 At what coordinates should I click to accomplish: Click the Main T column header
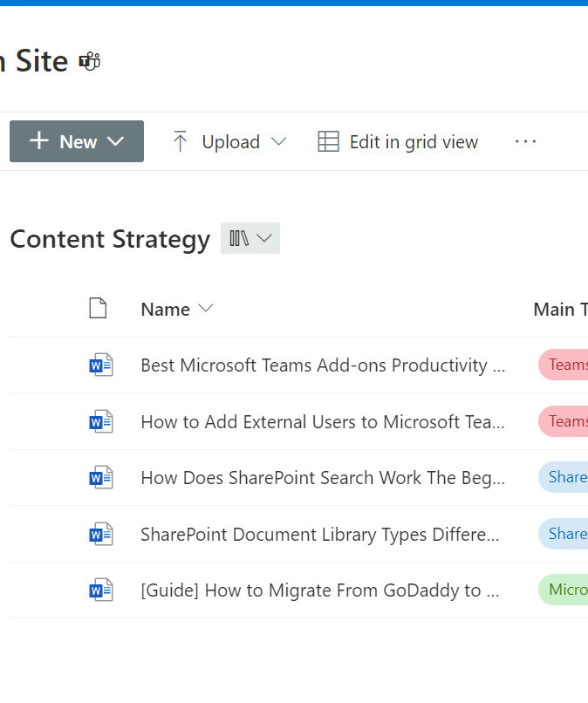(561, 310)
